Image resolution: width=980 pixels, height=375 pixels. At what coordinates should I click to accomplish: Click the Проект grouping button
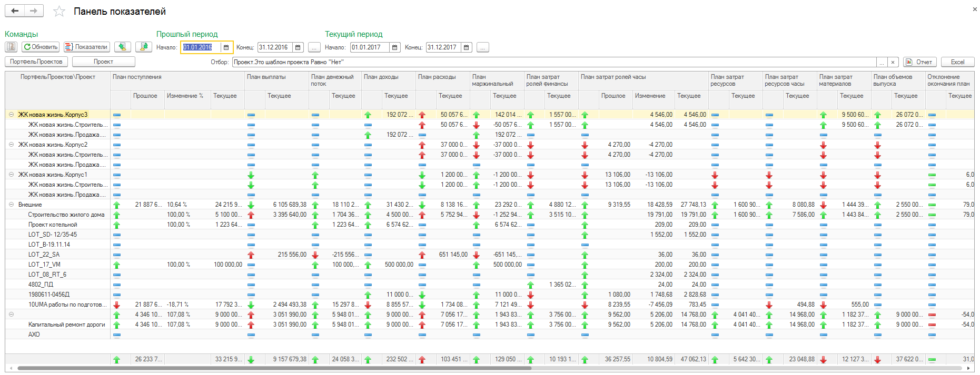[104, 62]
